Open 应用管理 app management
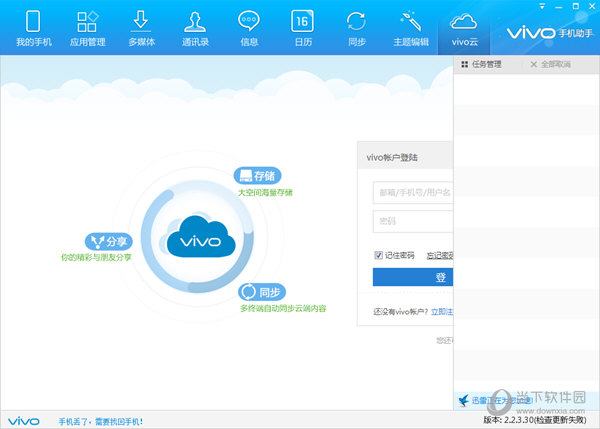The height and width of the screenshot is (429, 600). (x=87, y=29)
